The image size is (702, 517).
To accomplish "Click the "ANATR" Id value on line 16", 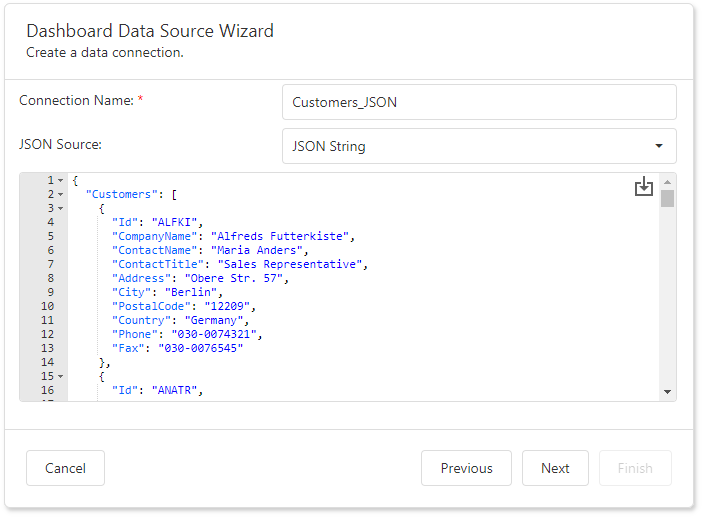I will 177,390.
